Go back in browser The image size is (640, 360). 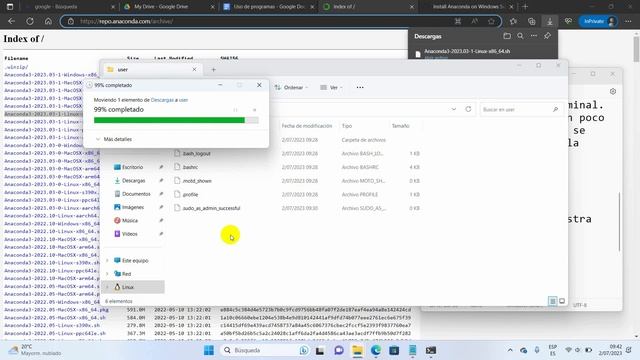pyautogui.click(x=11, y=21)
